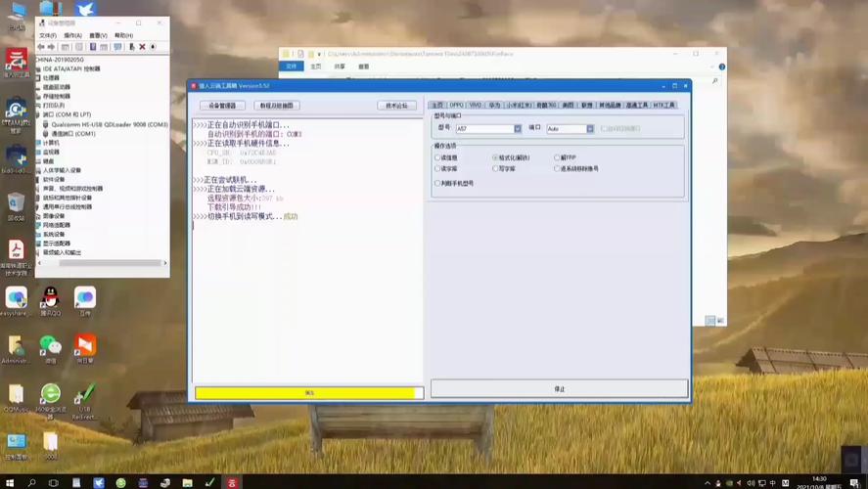Open the Tencent QQ desktop icon
868x489 pixels.
point(50,297)
